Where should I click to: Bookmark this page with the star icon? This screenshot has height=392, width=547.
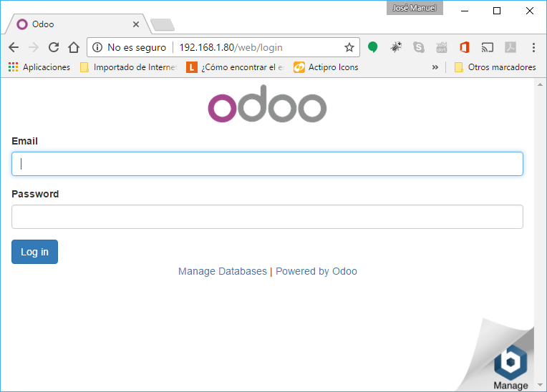coord(349,48)
